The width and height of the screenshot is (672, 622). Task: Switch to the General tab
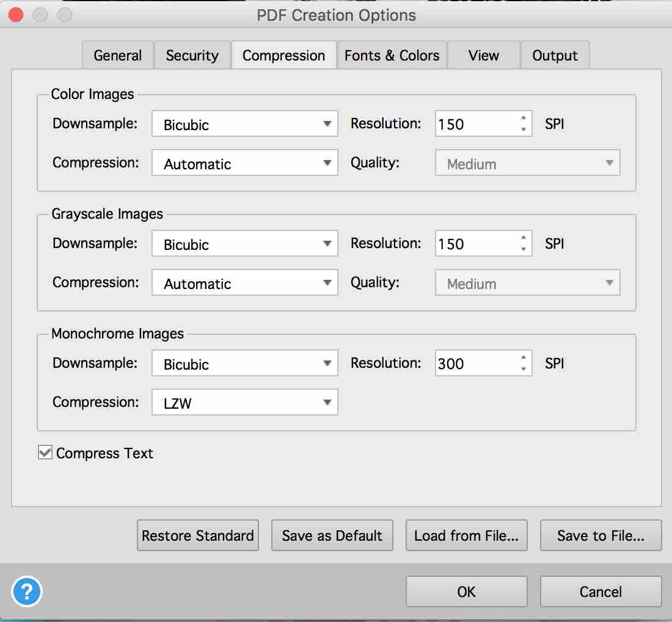pos(118,56)
